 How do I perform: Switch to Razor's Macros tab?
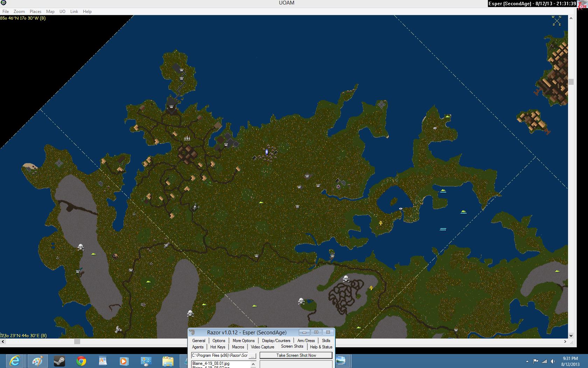238,347
